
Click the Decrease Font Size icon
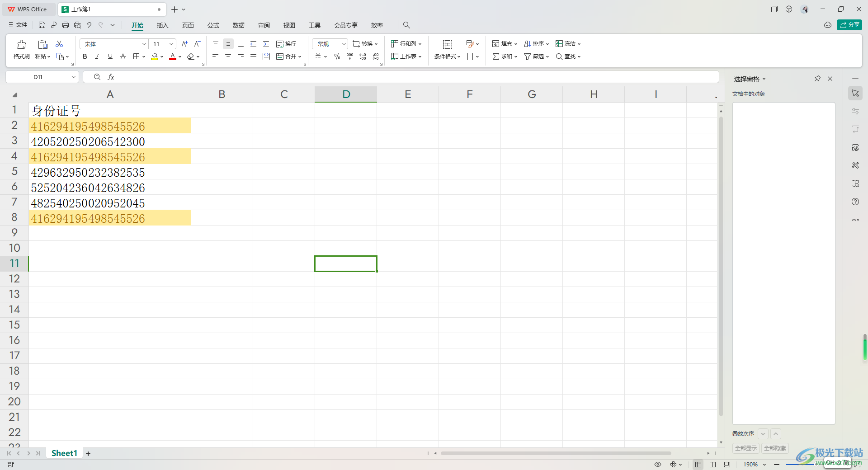tap(197, 44)
